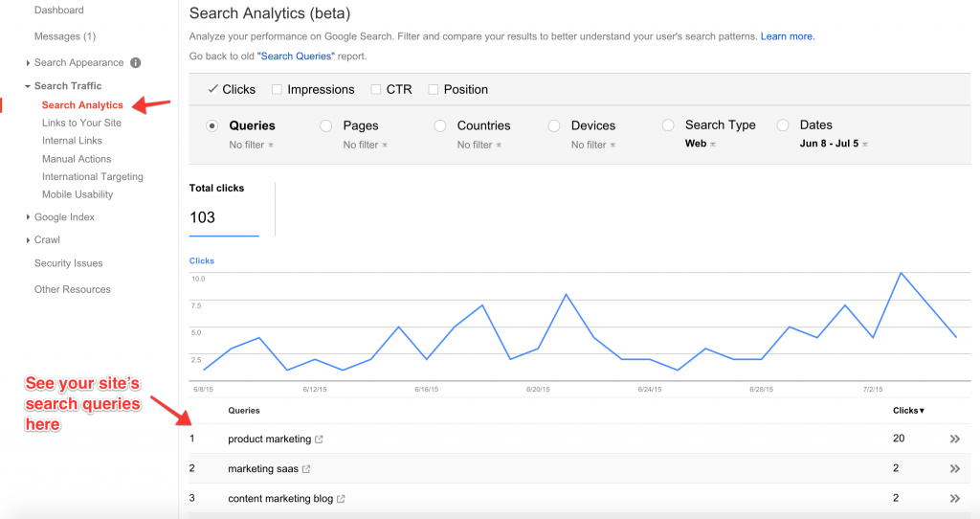
Task: Open the Search Type Web dropdown
Action: pos(701,144)
